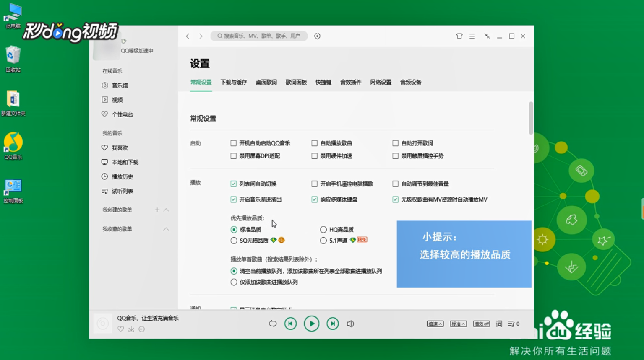Image resolution: width=644 pixels, height=360 pixels.
Task: Open the main menu hamburger icon
Action: point(472,36)
